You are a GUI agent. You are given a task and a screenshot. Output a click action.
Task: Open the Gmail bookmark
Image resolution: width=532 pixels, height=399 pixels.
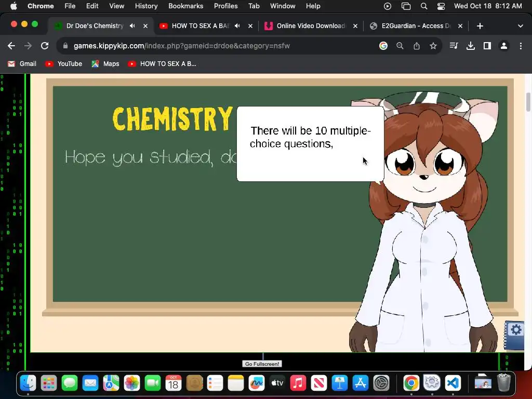(22, 64)
